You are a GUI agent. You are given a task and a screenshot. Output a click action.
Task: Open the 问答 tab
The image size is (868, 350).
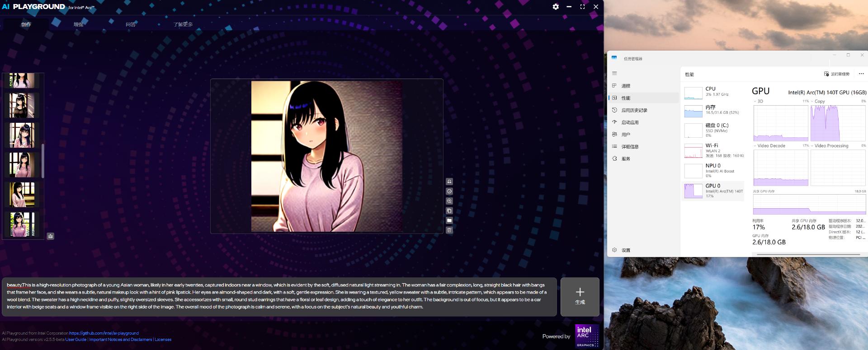pos(131,24)
